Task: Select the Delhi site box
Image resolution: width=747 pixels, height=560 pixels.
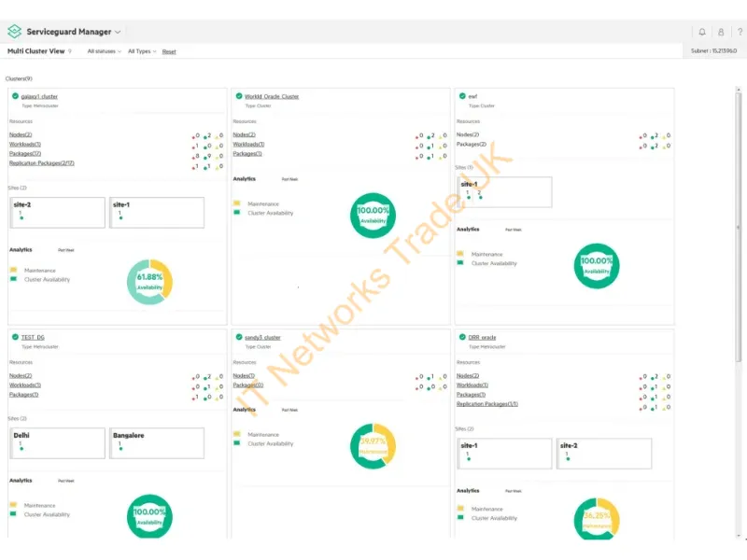Action: tap(58, 443)
